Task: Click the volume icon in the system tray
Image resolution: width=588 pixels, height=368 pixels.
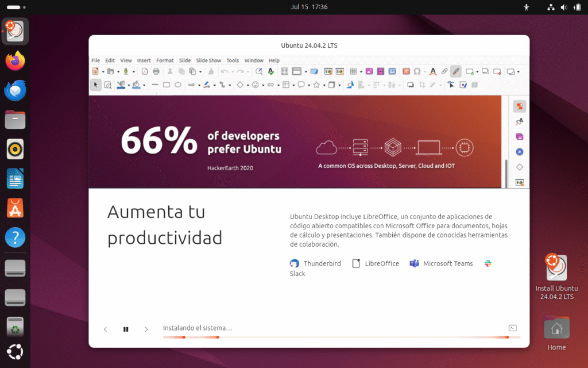Action: coord(564,7)
